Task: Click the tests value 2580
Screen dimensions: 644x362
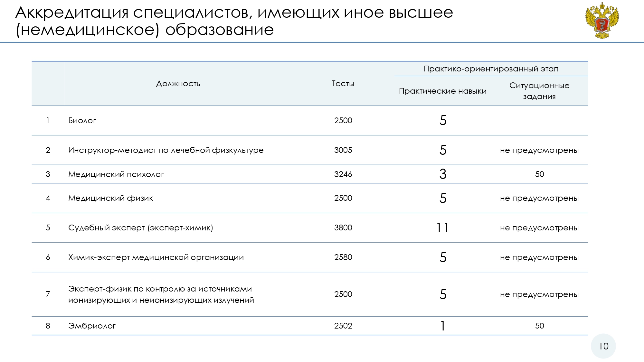Action: (343, 257)
